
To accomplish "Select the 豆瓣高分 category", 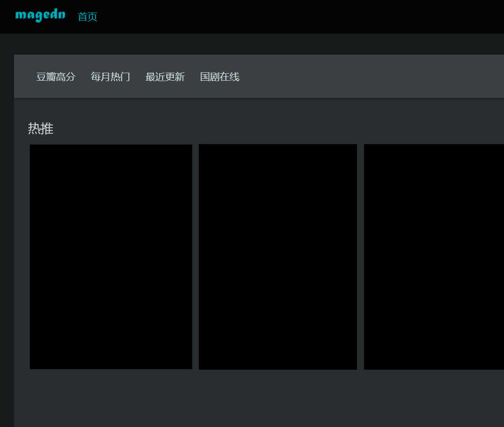I will (x=56, y=77).
